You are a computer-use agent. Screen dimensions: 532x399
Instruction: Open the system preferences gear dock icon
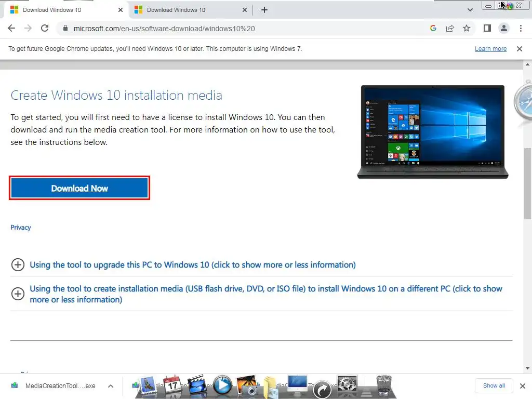pyautogui.click(x=347, y=385)
